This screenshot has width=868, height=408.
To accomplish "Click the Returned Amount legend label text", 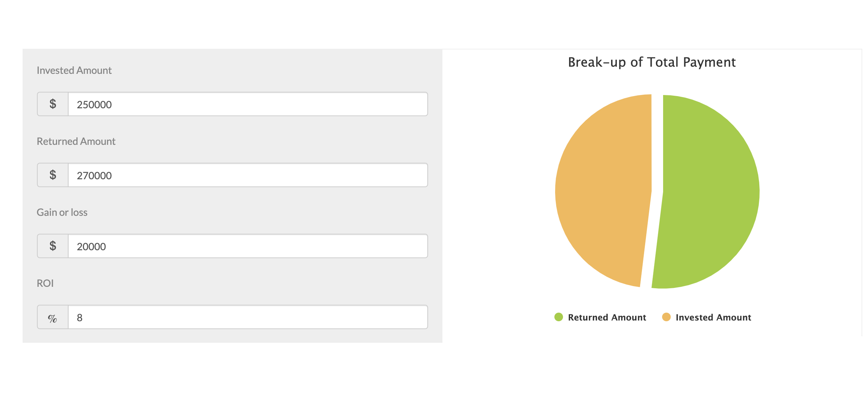I will [x=607, y=318].
